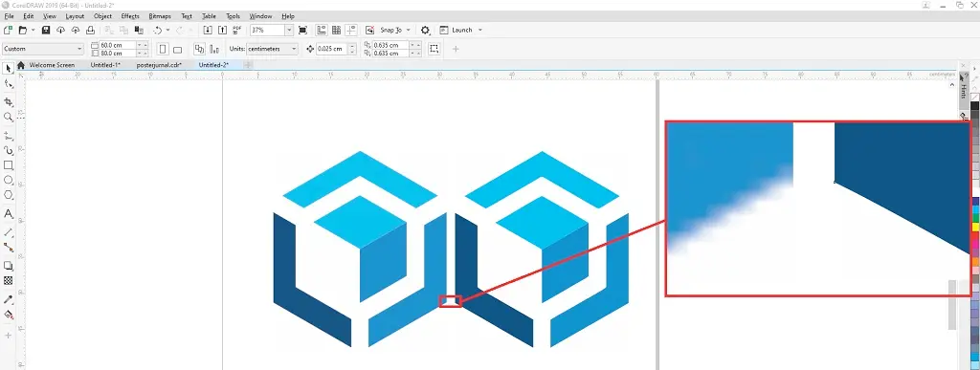Select the Artistic Media tool
The width and height of the screenshot is (980, 370).
8,150
